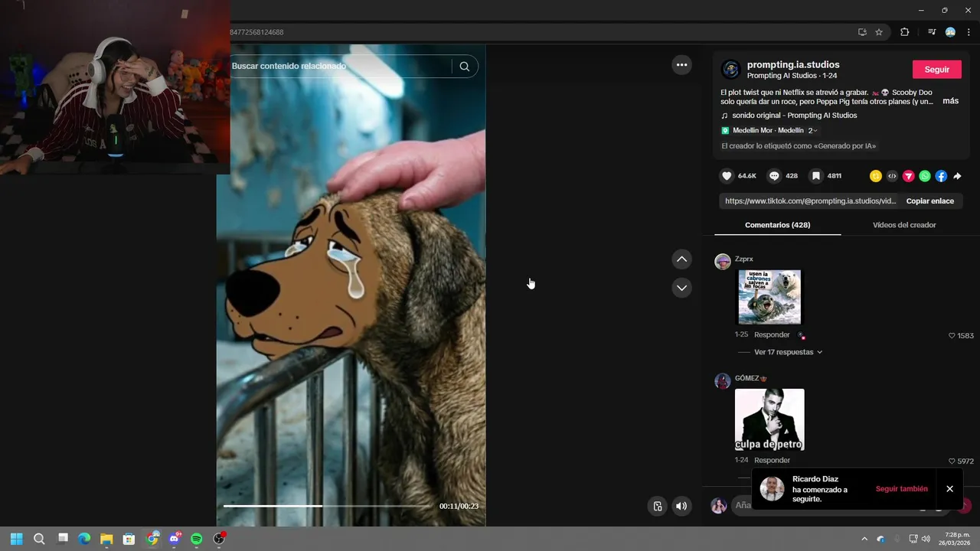Image resolution: width=980 pixels, height=551 pixels.
Task: Switch to Discord on the taskbar
Action: (175, 539)
